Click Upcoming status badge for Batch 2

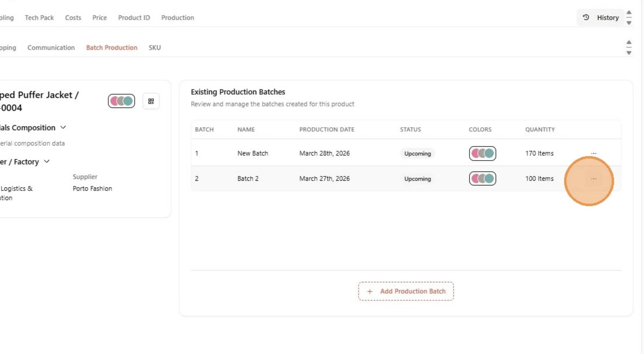(x=418, y=179)
